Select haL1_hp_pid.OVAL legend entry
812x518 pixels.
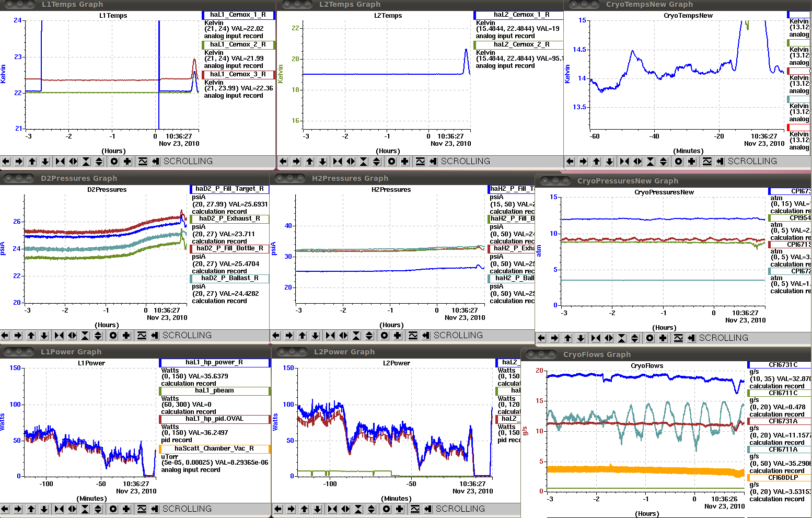click(x=215, y=419)
